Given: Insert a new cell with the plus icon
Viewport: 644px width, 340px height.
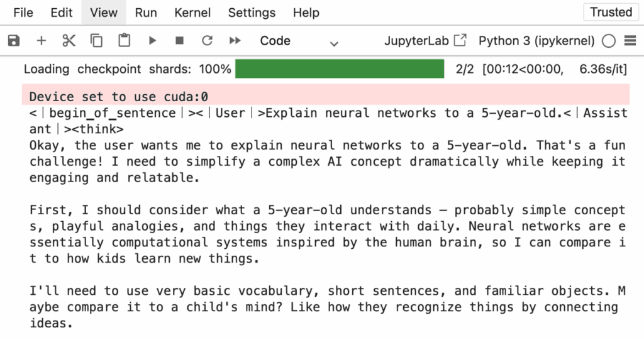Looking at the screenshot, I should tap(41, 41).
